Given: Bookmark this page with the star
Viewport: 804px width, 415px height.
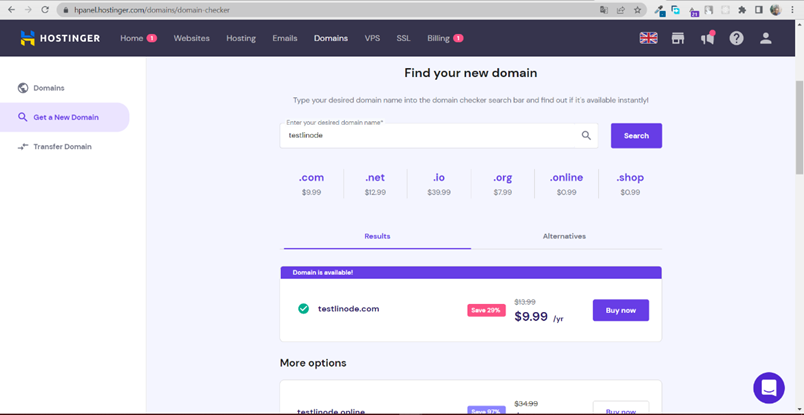Looking at the screenshot, I should 637,10.
